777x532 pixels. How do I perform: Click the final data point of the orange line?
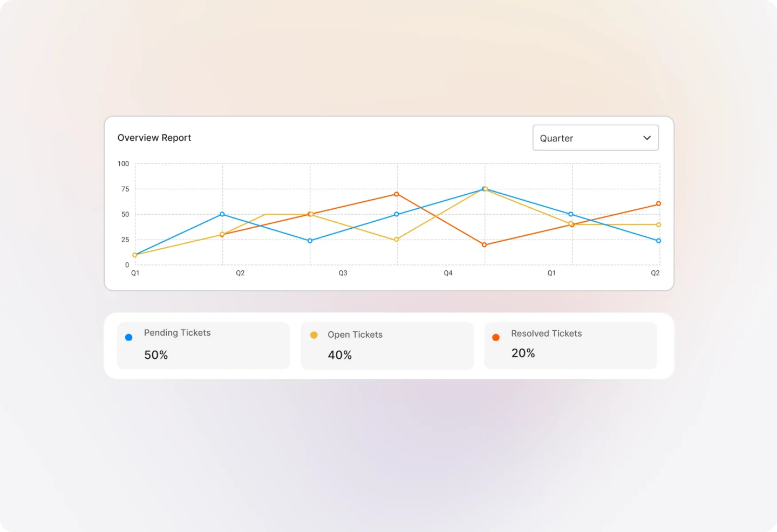[658, 204]
